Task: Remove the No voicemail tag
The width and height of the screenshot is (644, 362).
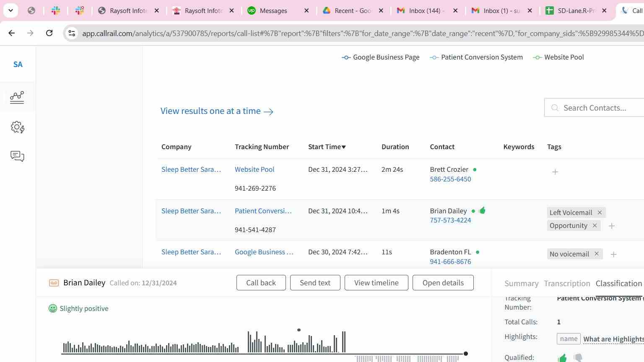Action: point(597,254)
